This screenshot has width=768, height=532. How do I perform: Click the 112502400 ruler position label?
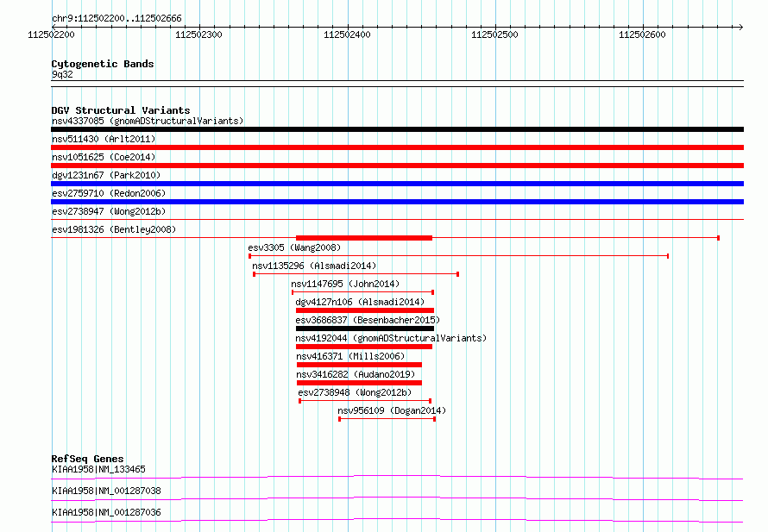[x=347, y=34]
